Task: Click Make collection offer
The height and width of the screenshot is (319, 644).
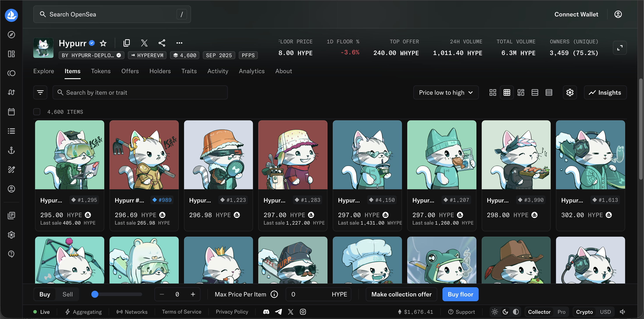Action: pos(401,294)
